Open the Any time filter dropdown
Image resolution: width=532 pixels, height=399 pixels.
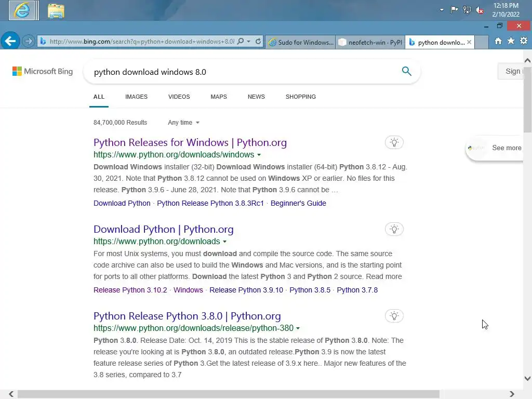coord(183,123)
